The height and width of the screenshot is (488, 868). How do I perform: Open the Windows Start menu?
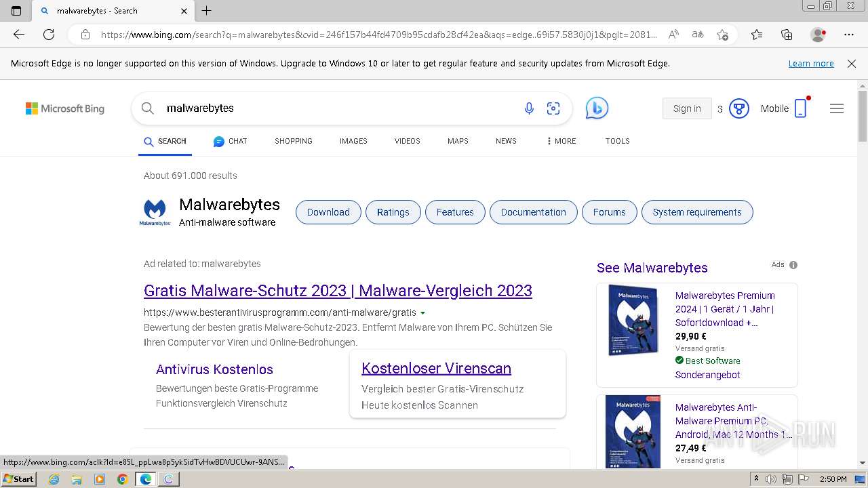(x=19, y=479)
